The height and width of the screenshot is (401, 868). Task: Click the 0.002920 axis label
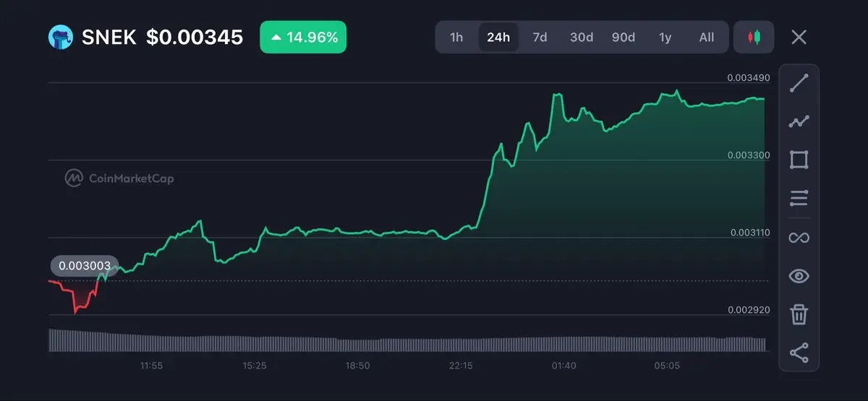pos(749,309)
